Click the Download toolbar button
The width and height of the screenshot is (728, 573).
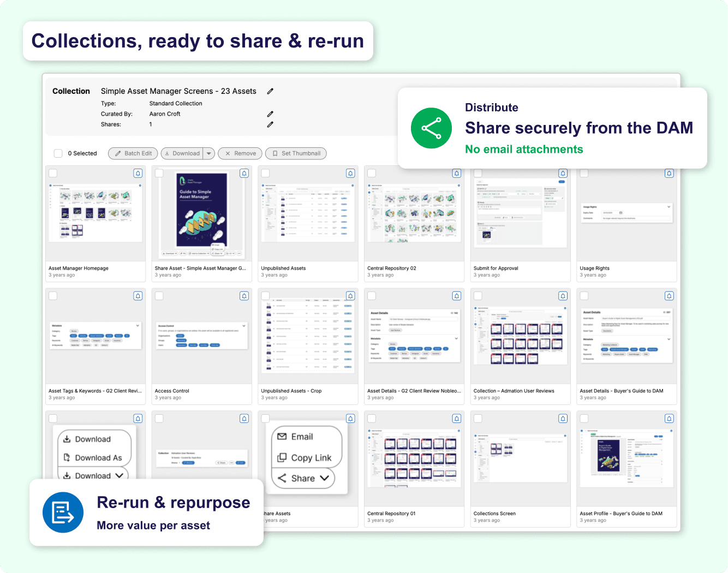(x=182, y=153)
